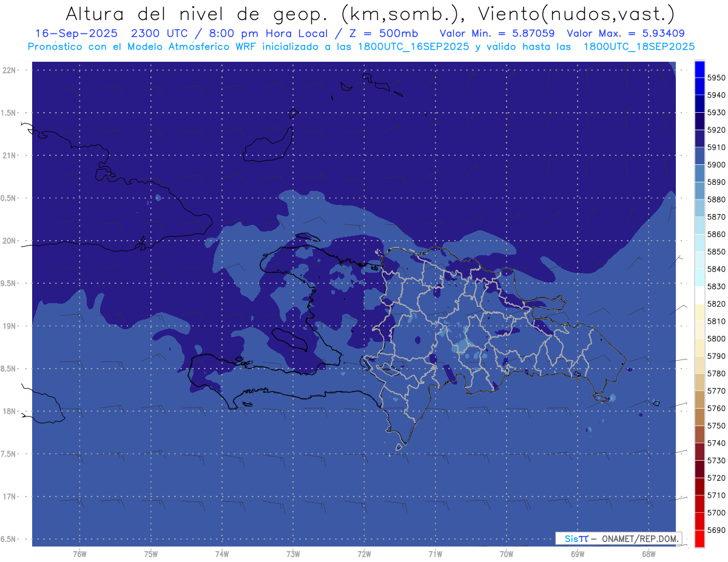The height and width of the screenshot is (562, 728).
Task: Select the 5910 legend color band
Action: tap(699, 139)
